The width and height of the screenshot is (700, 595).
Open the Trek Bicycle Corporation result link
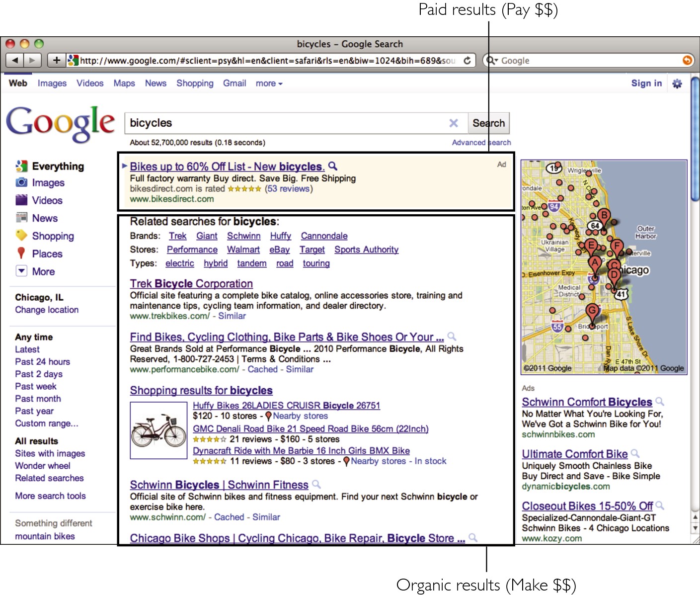coord(191,283)
